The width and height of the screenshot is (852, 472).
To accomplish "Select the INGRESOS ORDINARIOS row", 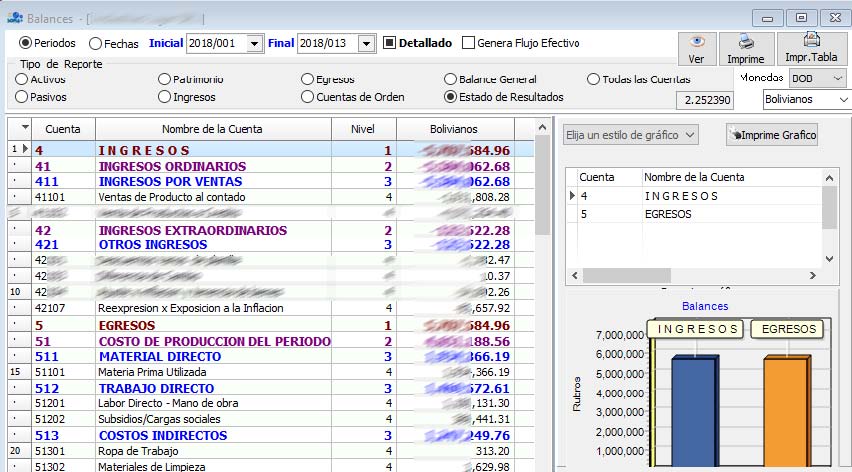I will pos(272,166).
